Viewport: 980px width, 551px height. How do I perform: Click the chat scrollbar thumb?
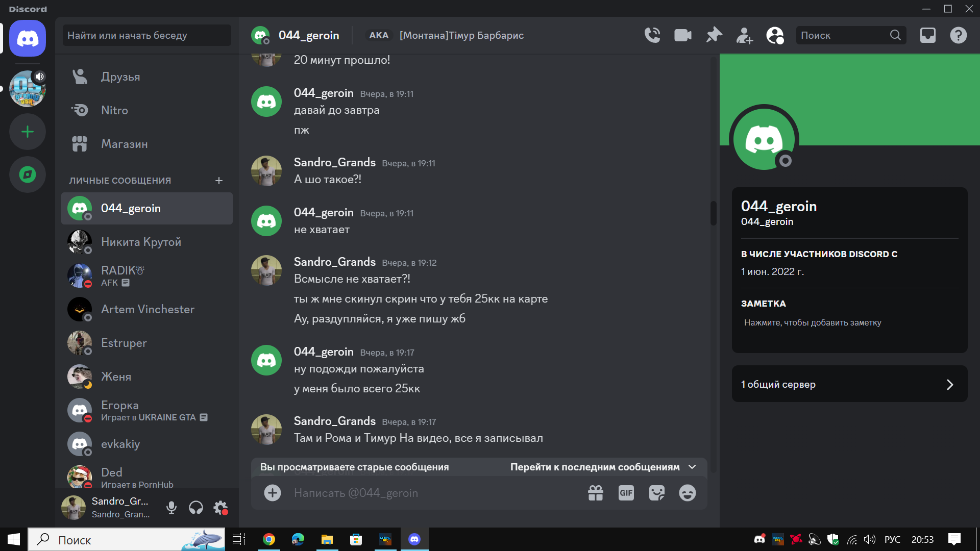coord(713,213)
